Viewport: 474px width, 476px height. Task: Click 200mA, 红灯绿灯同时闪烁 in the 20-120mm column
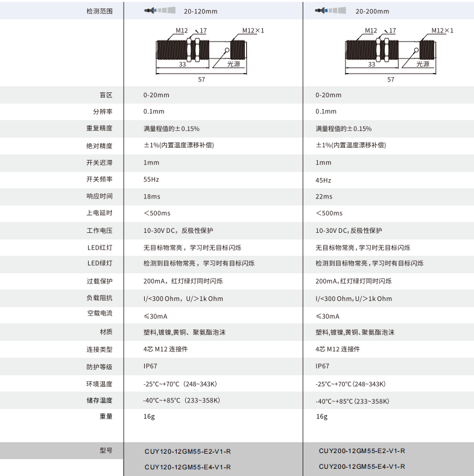pos(183,281)
